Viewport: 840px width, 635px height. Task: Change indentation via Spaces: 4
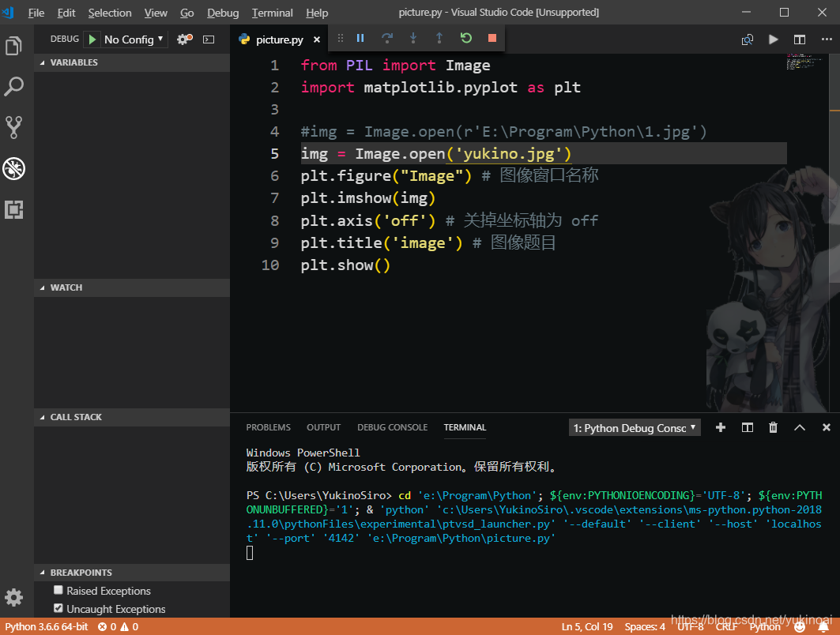(x=645, y=627)
